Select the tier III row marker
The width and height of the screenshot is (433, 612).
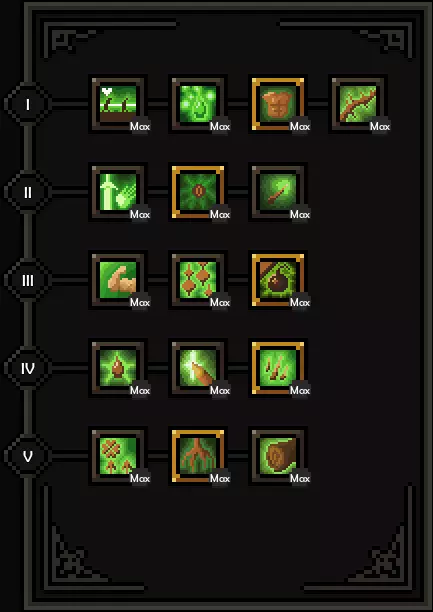tap(28, 280)
